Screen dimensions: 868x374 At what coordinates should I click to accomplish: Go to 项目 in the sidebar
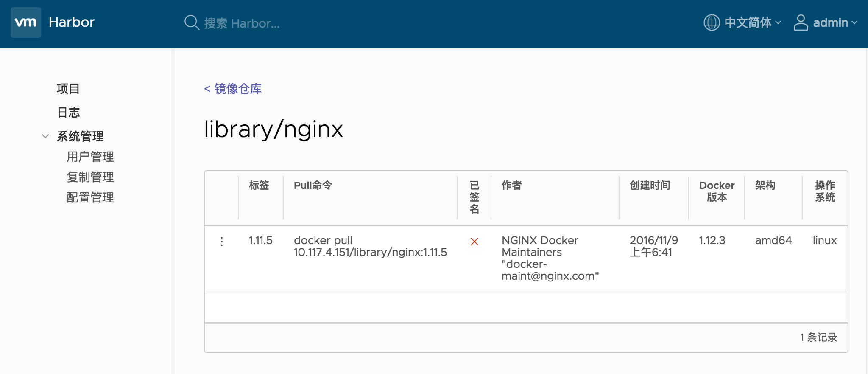pyautogui.click(x=68, y=89)
